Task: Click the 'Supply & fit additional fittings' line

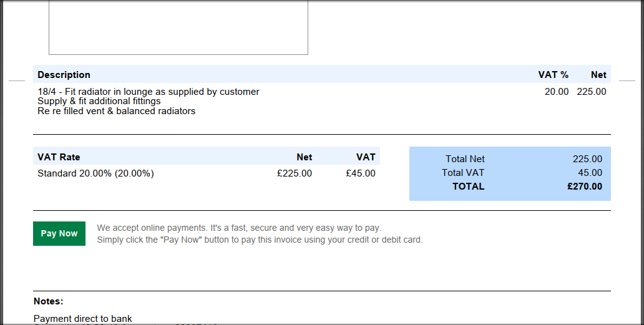Action: click(99, 101)
